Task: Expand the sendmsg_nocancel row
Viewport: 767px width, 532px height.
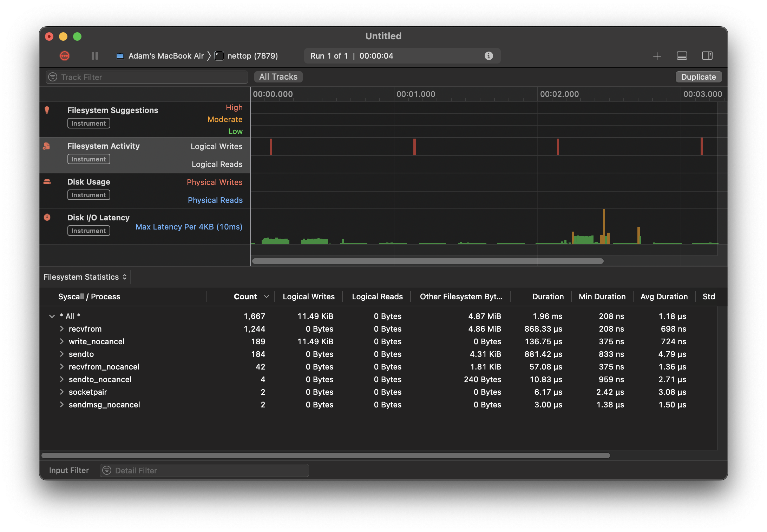Action: point(62,405)
